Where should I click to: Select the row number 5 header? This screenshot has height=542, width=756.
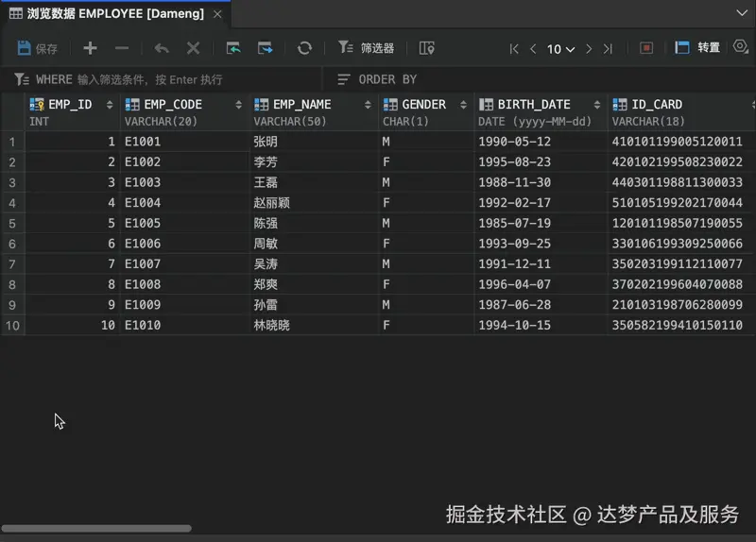pyautogui.click(x=12, y=224)
